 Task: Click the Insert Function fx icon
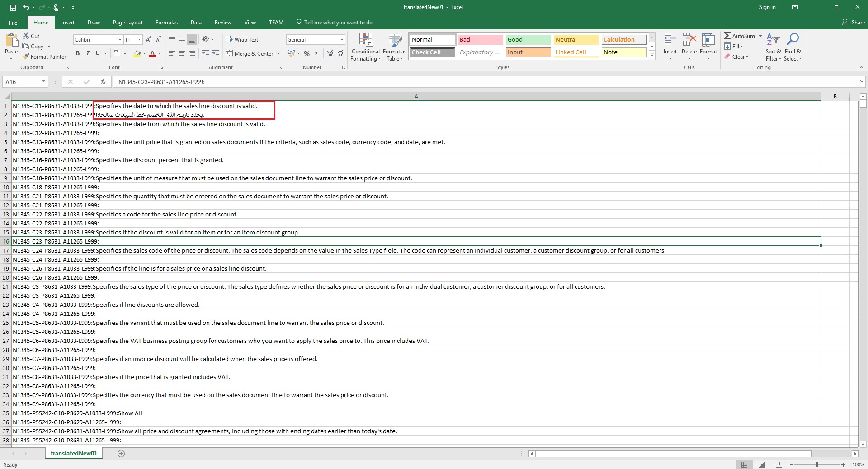click(x=103, y=82)
